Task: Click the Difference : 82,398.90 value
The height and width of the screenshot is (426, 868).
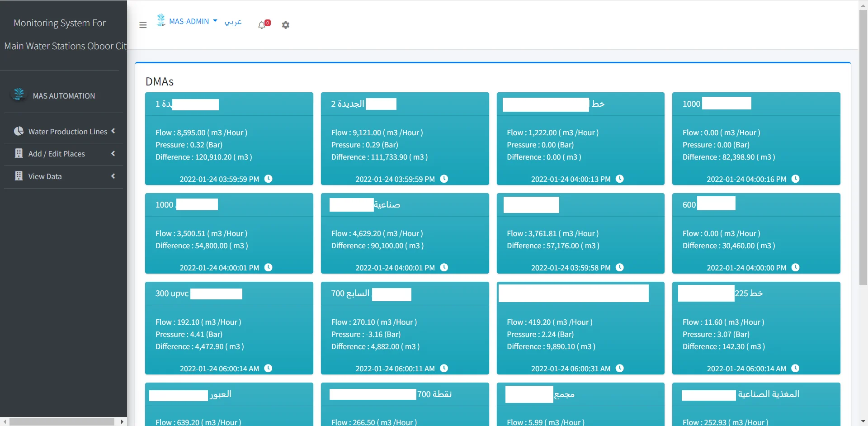Action: point(729,157)
